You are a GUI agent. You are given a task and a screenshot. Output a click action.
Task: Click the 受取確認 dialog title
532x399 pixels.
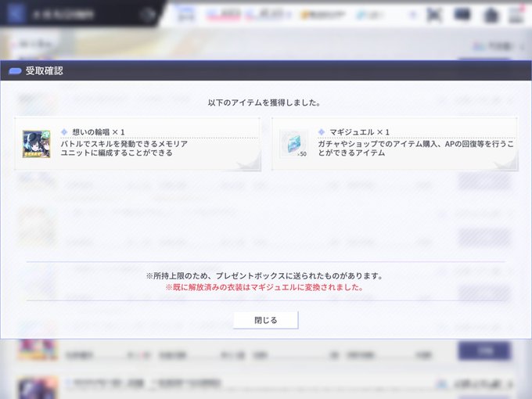(45, 70)
